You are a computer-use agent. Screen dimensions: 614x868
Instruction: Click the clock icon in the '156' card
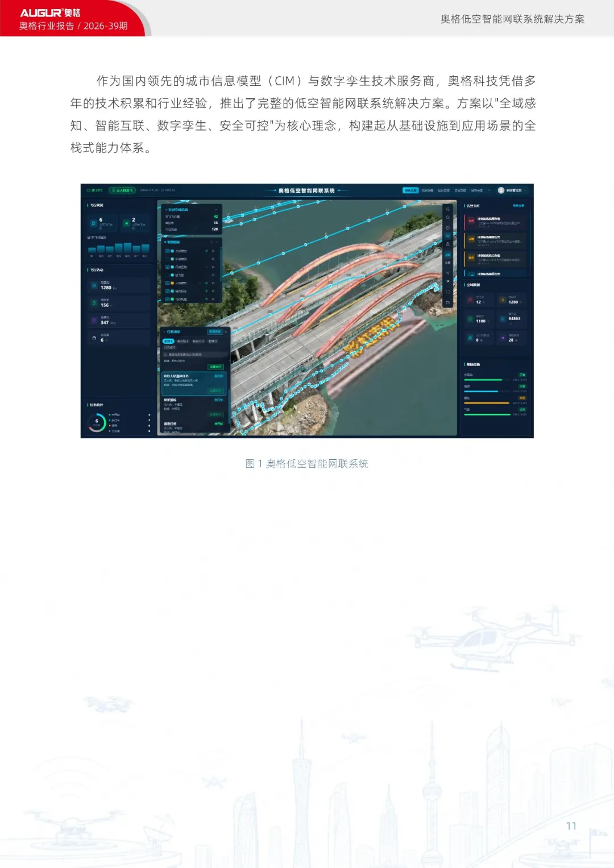coord(94,303)
